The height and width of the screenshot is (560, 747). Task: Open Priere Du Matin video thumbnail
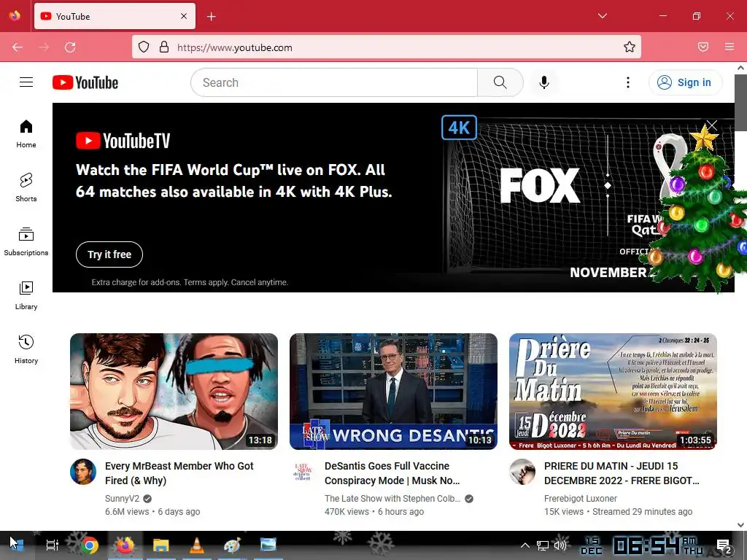coord(613,392)
